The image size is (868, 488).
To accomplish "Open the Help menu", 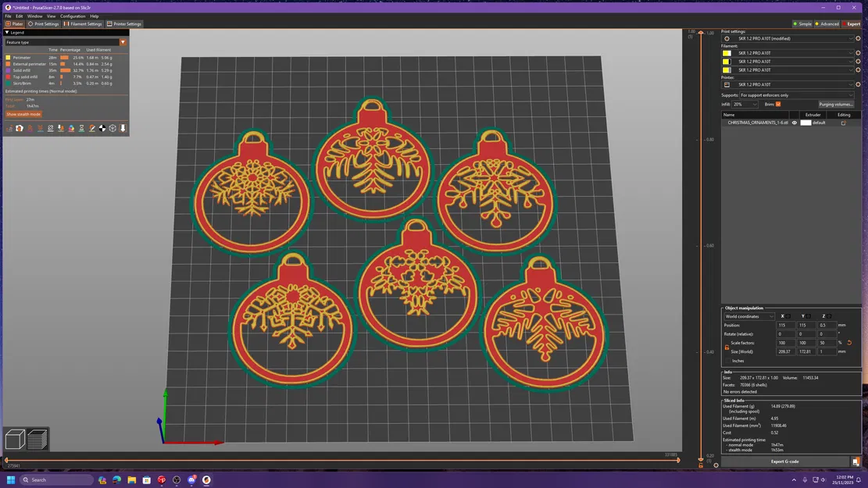I will point(95,16).
